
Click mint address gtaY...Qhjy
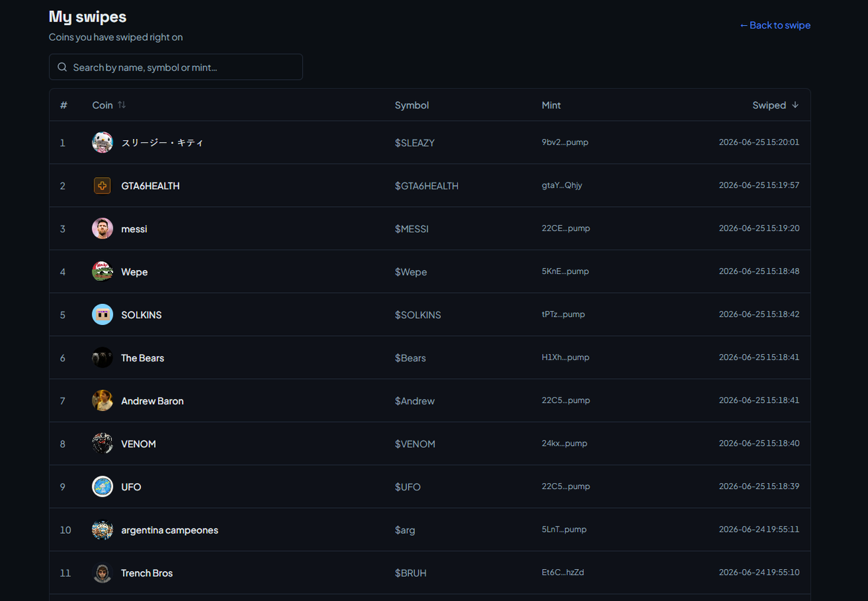click(x=561, y=185)
